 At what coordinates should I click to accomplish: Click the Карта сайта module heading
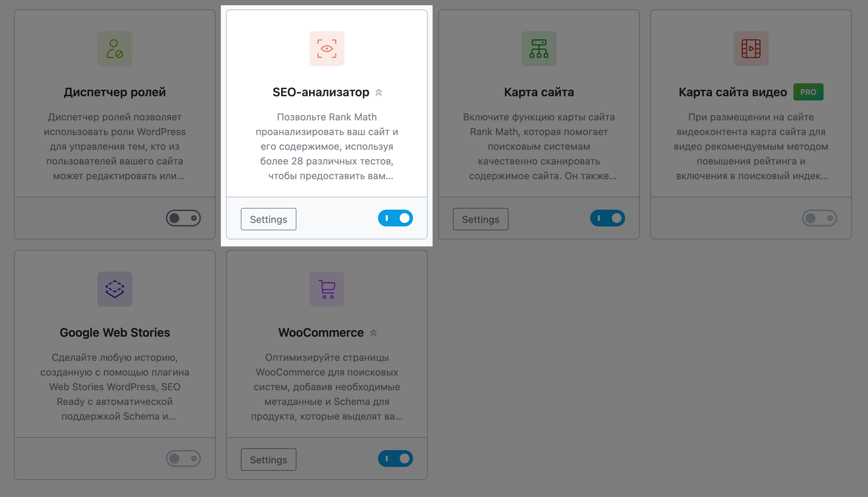click(x=539, y=92)
